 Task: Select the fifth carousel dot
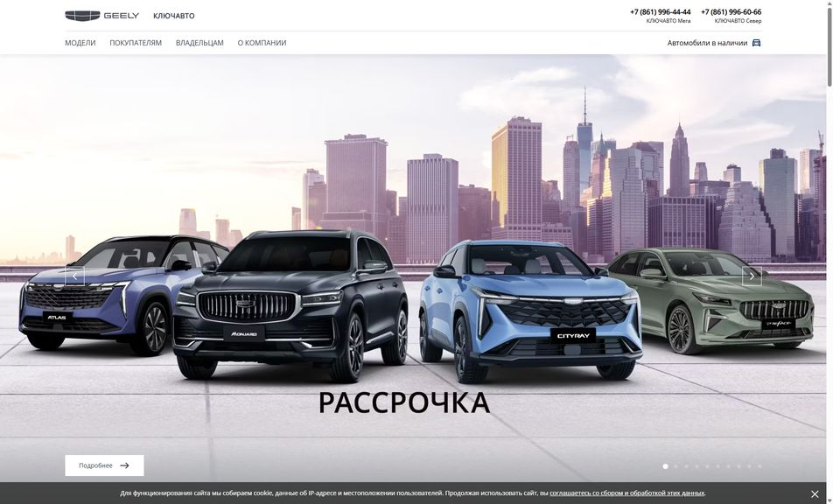[x=707, y=466]
